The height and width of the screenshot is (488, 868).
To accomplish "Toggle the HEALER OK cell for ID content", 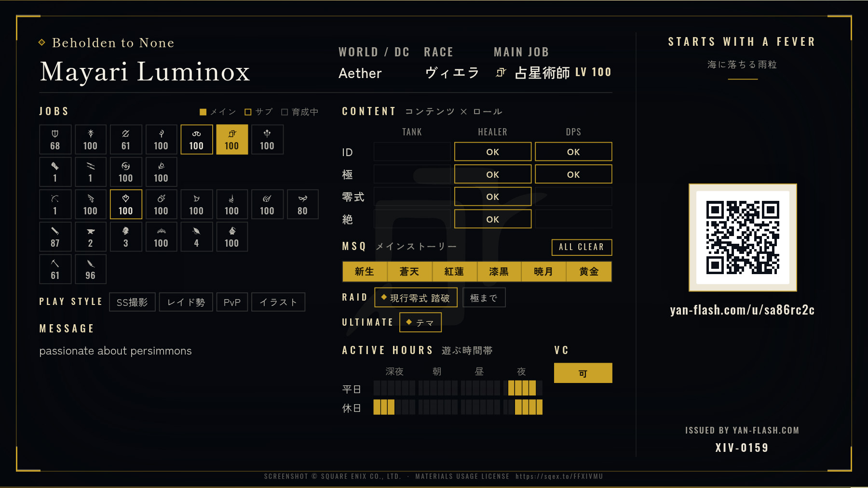I will click(493, 152).
